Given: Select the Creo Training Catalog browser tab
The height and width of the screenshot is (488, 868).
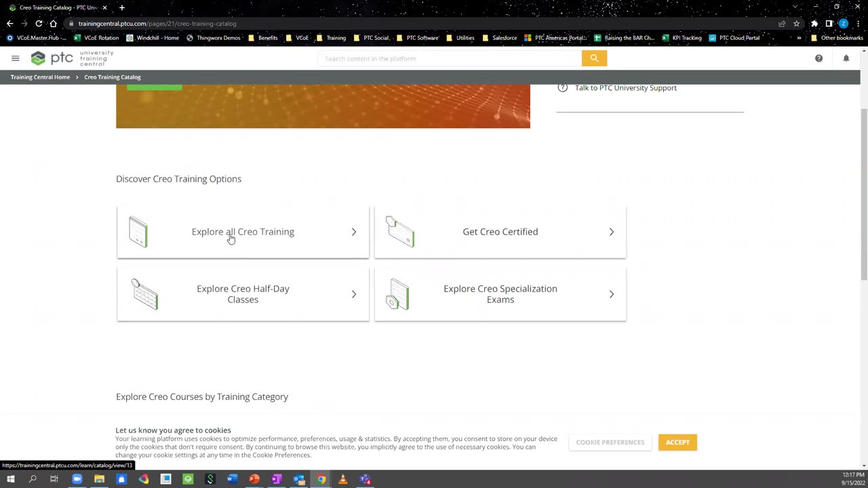Looking at the screenshot, I should click(58, 7).
